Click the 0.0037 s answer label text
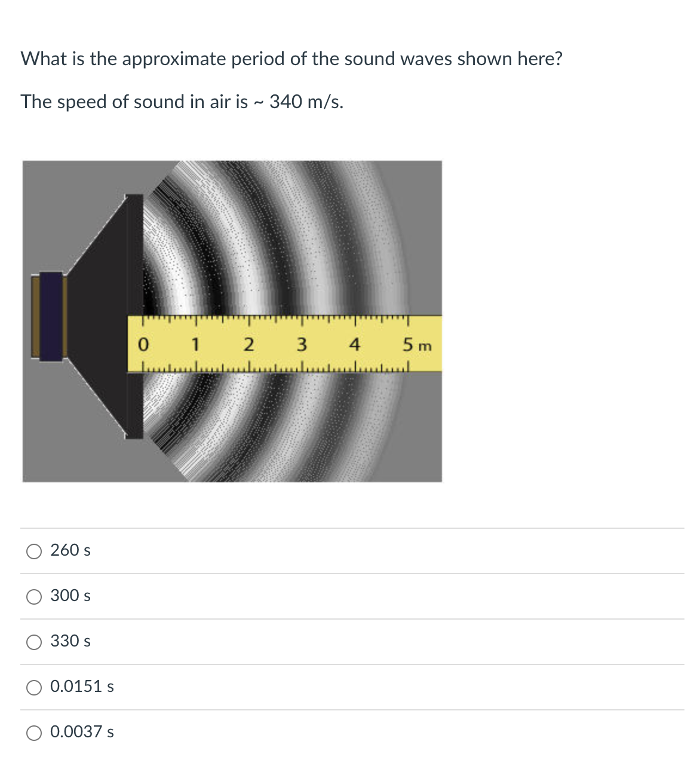Screen dimensions: 700x766 click(x=82, y=732)
